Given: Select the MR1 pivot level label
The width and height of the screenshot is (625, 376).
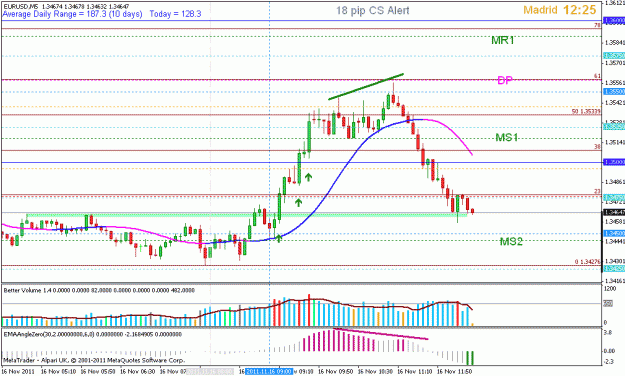Looking at the screenshot, I should (503, 40).
